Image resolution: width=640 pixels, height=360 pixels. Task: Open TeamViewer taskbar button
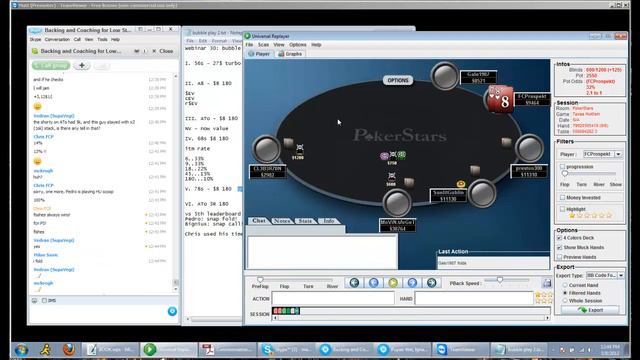pos(460,349)
